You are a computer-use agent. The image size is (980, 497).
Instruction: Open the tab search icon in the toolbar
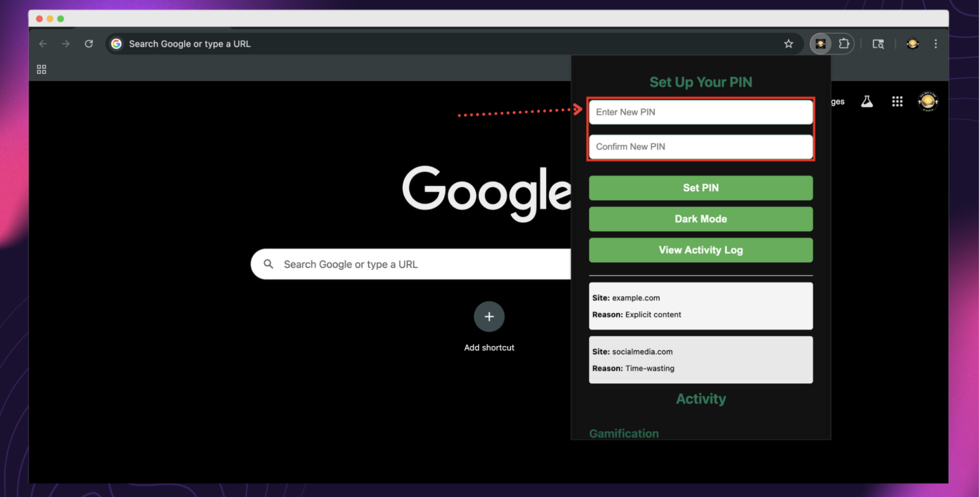(878, 44)
